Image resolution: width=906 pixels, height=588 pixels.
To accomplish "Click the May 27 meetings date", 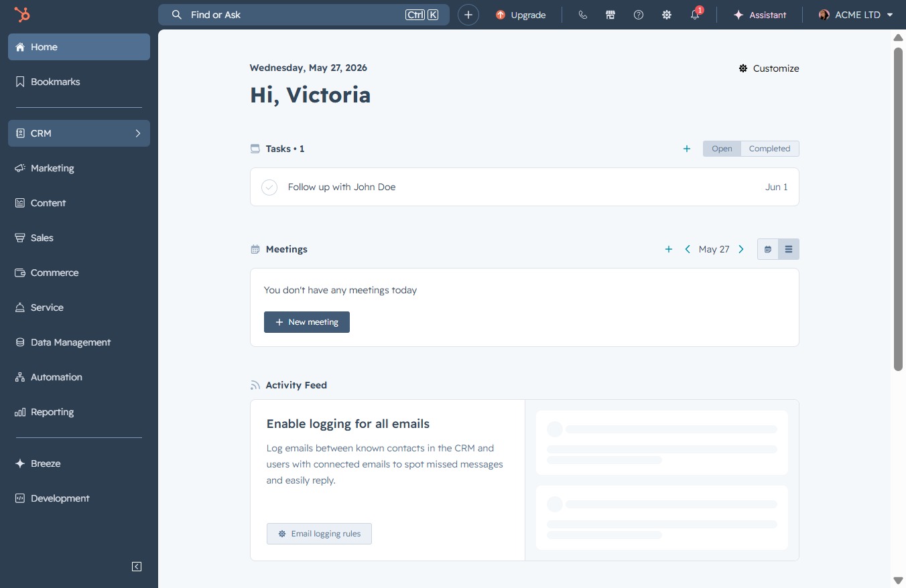I will point(714,249).
